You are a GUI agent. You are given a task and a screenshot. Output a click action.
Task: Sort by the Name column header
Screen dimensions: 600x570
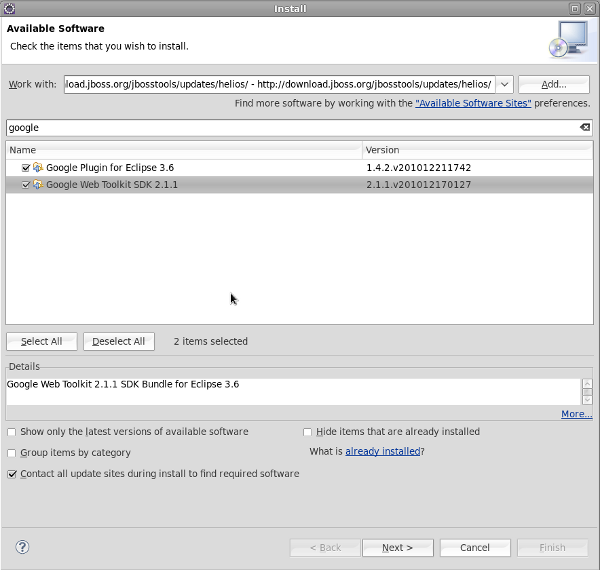point(184,150)
